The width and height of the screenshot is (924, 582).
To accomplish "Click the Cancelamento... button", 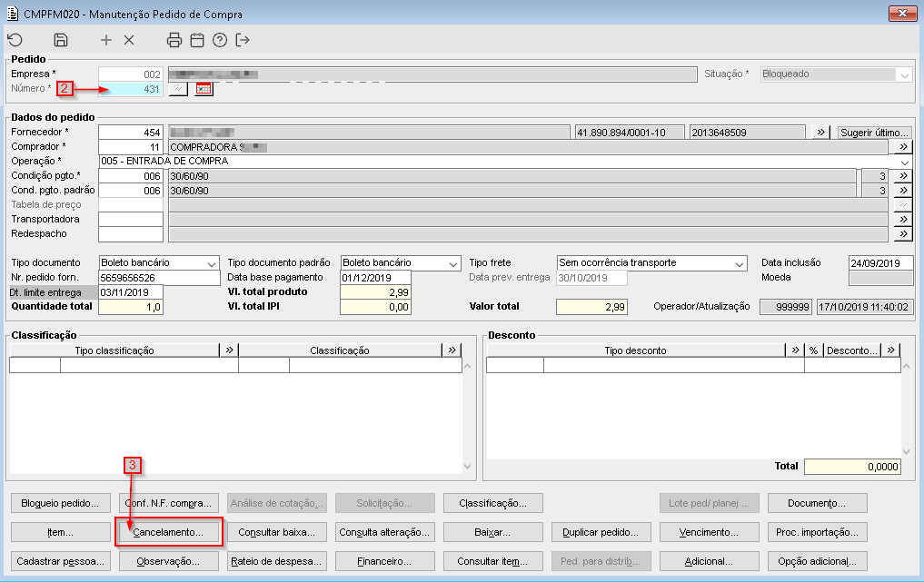I will pyautogui.click(x=168, y=532).
